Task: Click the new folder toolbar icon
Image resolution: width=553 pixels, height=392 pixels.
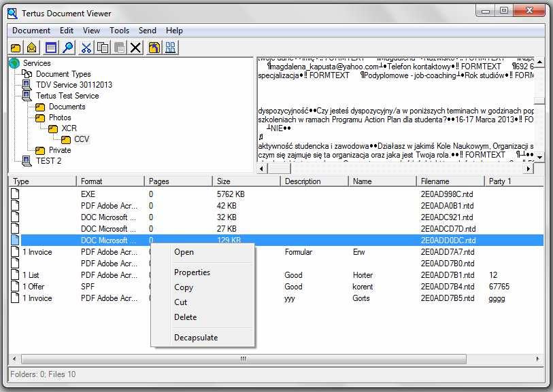Action: point(16,48)
